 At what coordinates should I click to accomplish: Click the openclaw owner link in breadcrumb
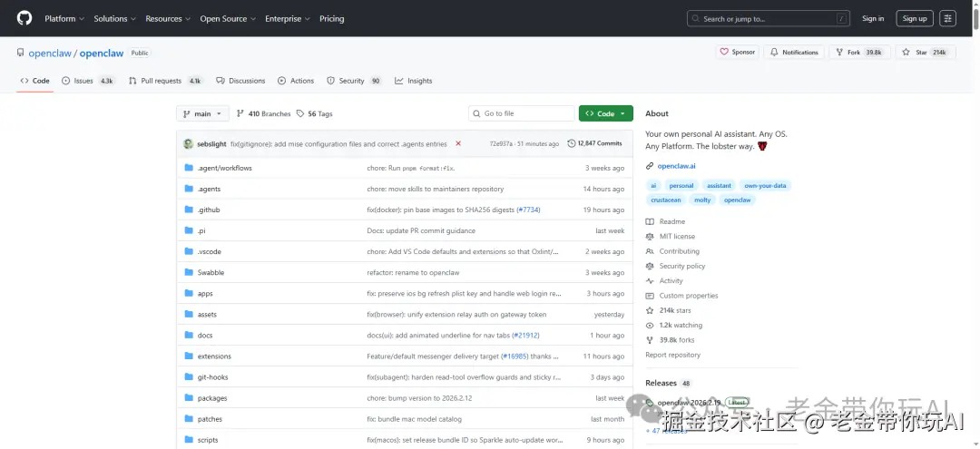[x=50, y=54]
